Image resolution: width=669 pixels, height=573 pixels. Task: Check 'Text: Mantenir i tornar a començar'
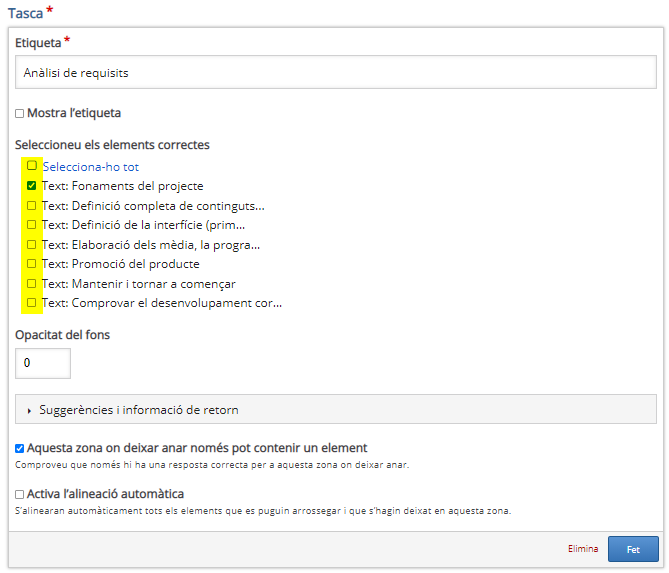coord(32,283)
